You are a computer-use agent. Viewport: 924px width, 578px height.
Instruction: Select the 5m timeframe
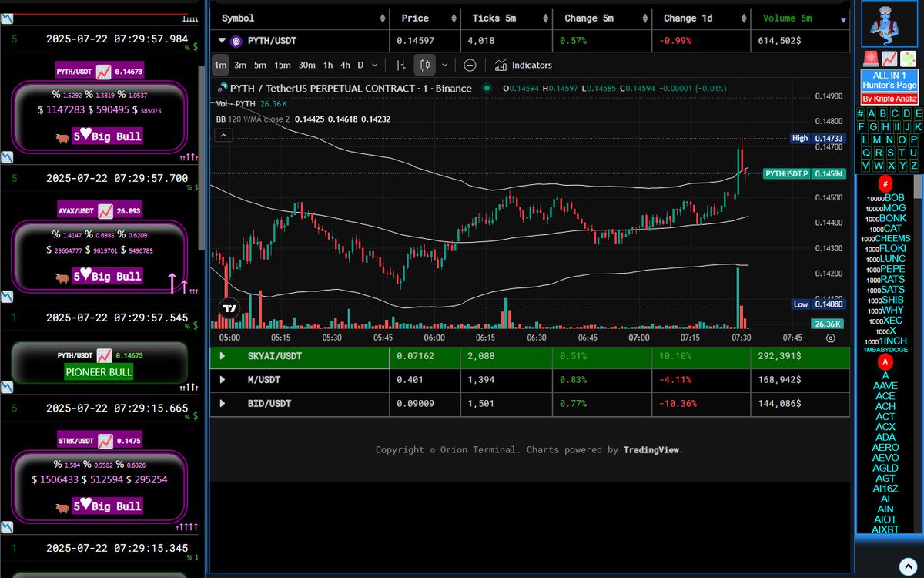click(x=260, y=66)
